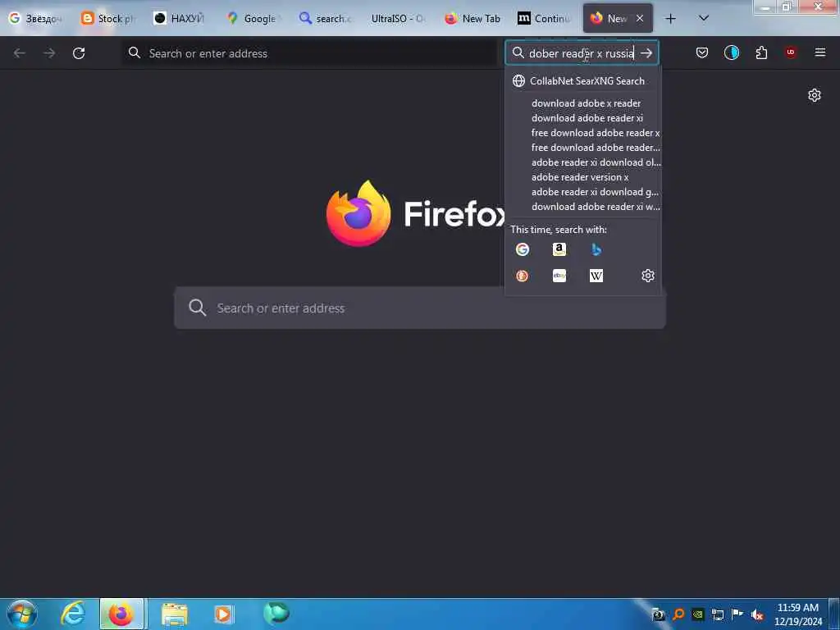Click the uBlock Origin shield icon
This screenshot has height=630, width=840.
pyautogui.click(x=791, y=52)
